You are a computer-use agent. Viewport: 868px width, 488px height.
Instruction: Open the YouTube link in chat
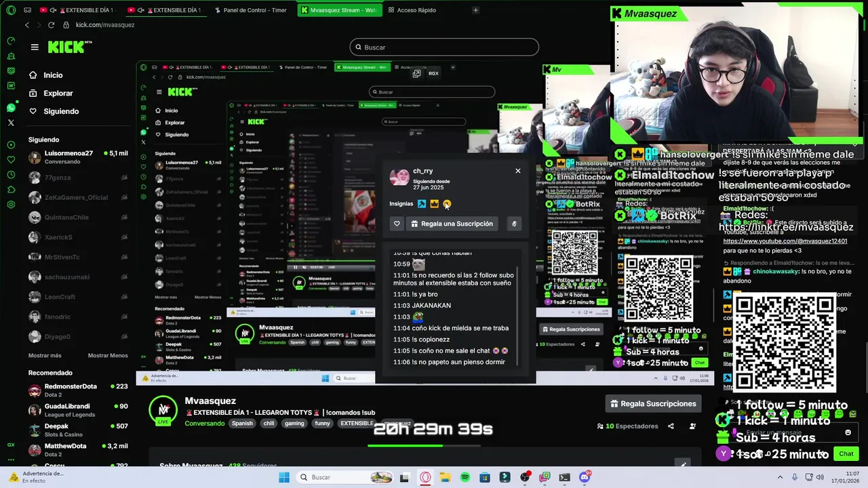[785, 241]
